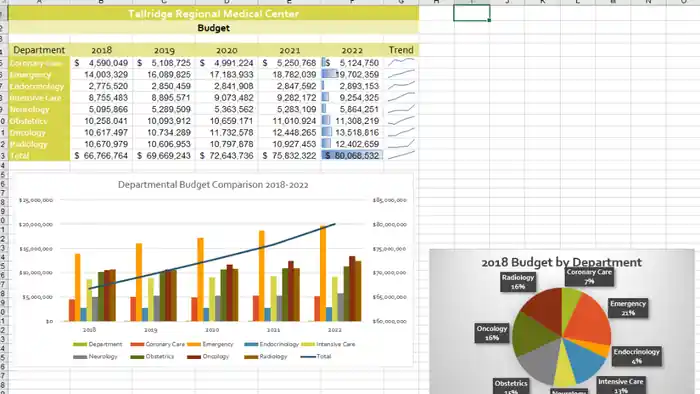
Task: Click cell with value 5,864,251
Action: point(352,109)
